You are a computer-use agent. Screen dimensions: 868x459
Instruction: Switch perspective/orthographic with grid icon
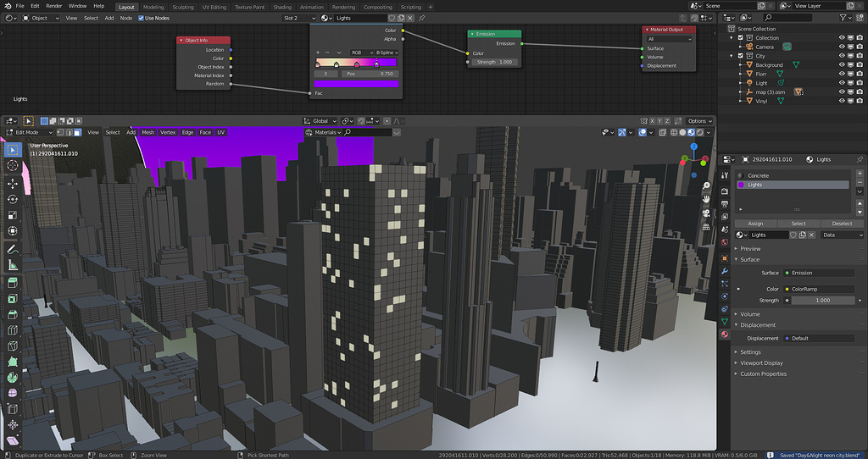click(x=706, y=227)
